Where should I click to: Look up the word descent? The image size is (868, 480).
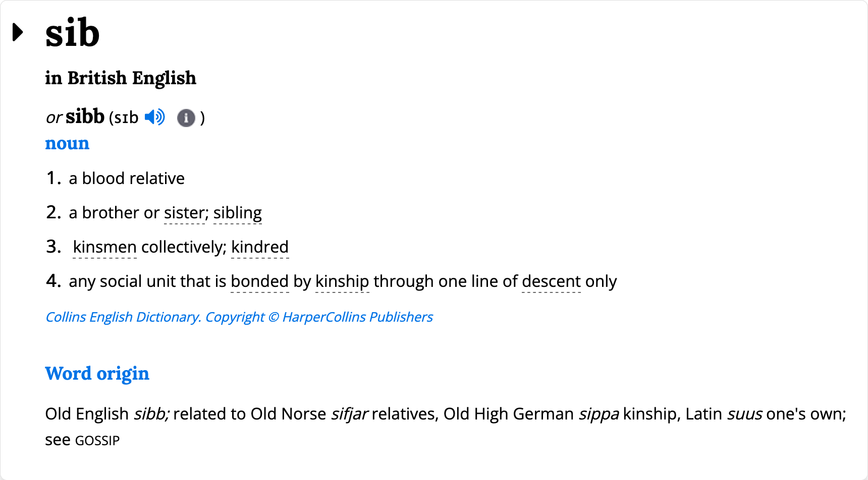tap(551, 281)
